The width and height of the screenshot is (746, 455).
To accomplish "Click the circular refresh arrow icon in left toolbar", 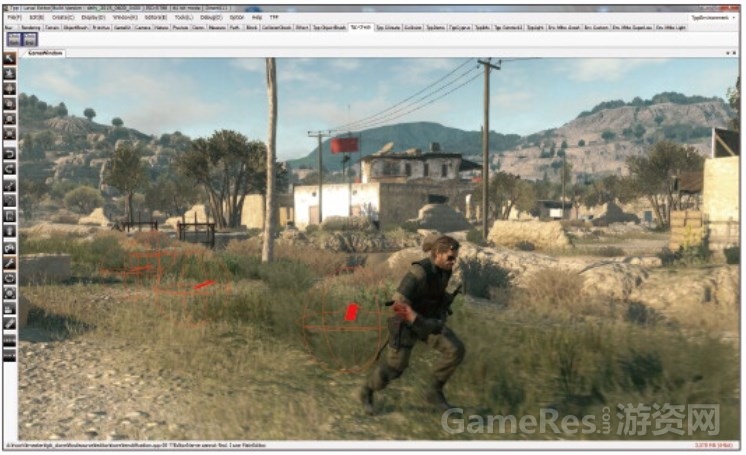I will pyautogui.click(x=10, y=278).
